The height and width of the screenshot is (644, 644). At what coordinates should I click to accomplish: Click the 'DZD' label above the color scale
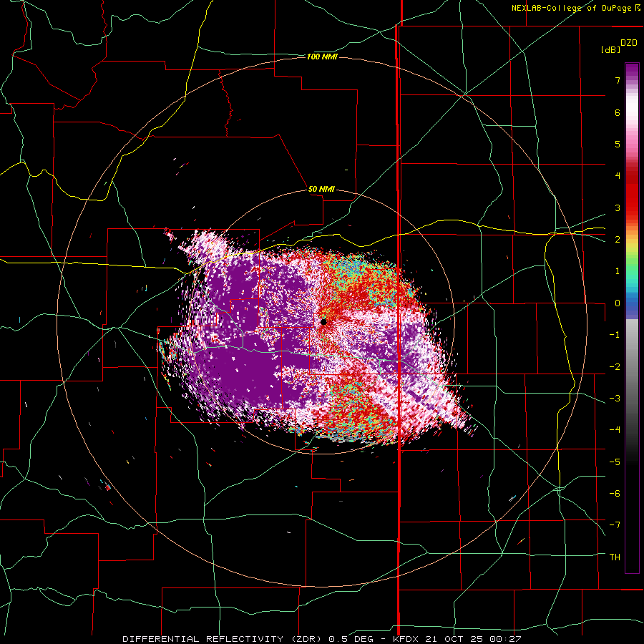click(629, 43)
